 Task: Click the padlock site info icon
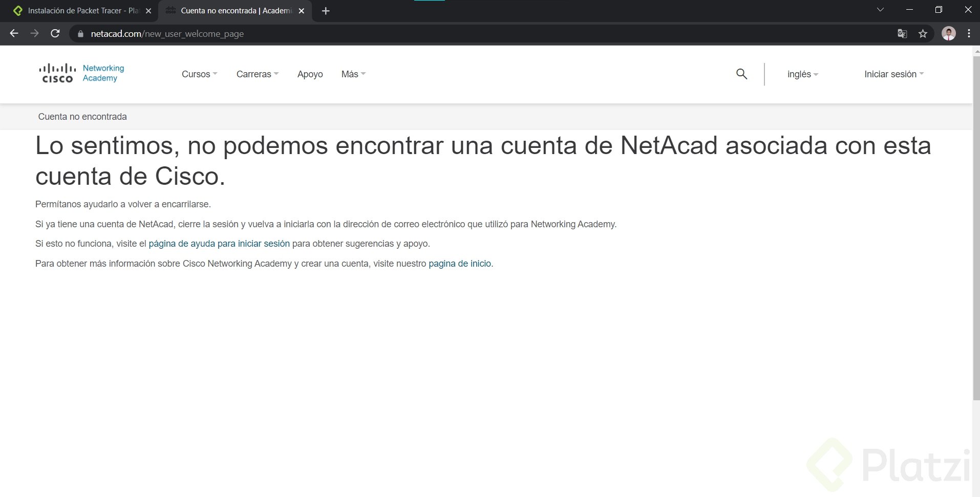80,34
